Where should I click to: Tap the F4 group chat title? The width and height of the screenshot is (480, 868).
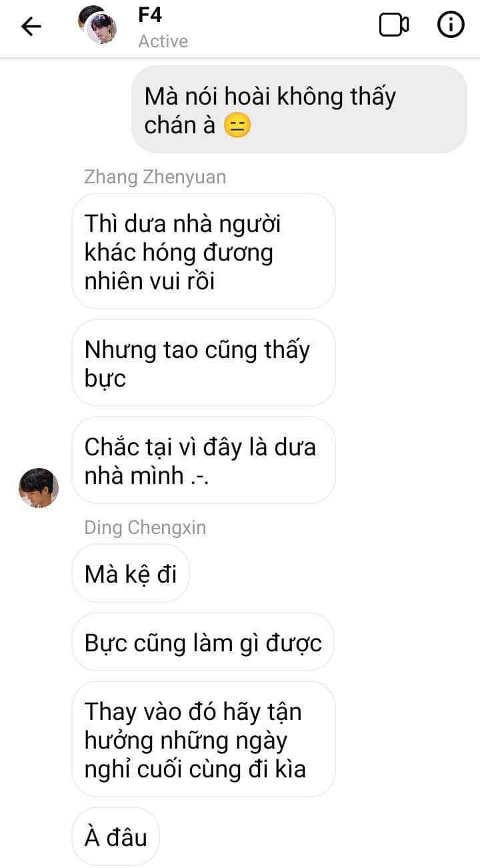150,14
